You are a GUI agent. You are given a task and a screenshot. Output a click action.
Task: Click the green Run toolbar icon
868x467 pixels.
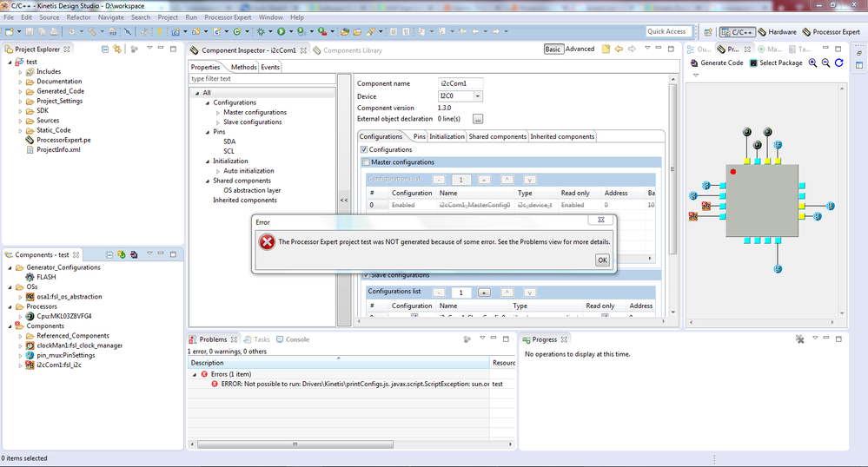[281, 32]
